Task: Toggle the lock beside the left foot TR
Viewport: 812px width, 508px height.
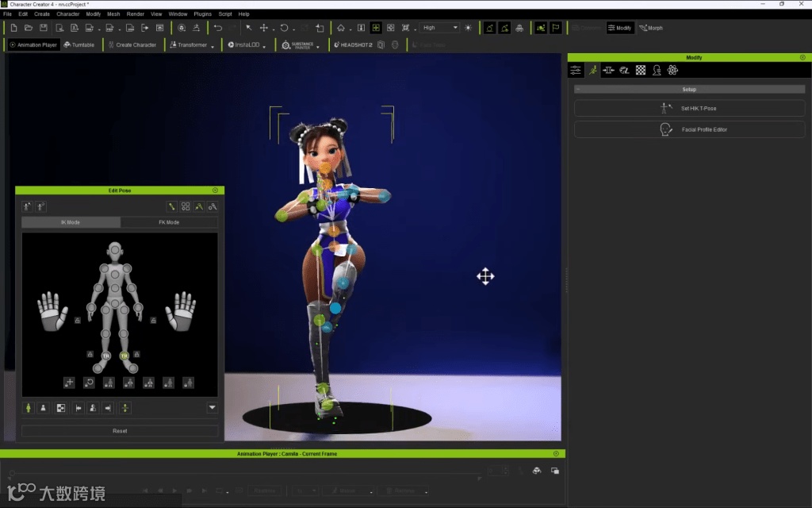Action: click(x=90, y=355)
